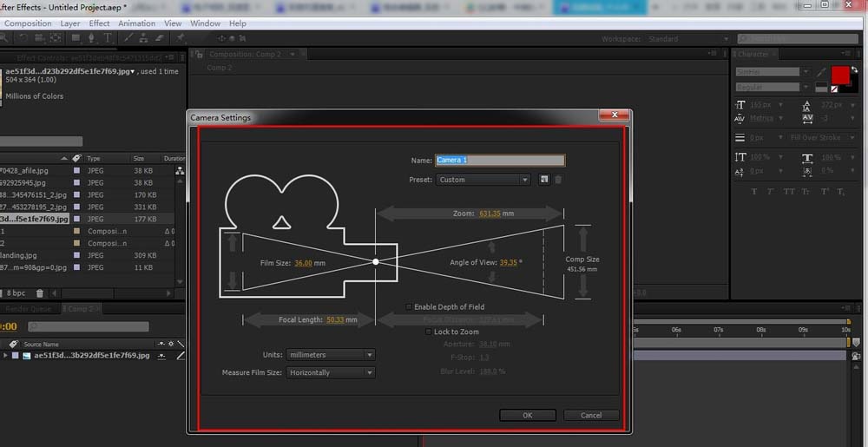This screenshot has height=447, width=868.
Task: Toggle the Lock to Zoom checkbox
Action: (429, 332)
